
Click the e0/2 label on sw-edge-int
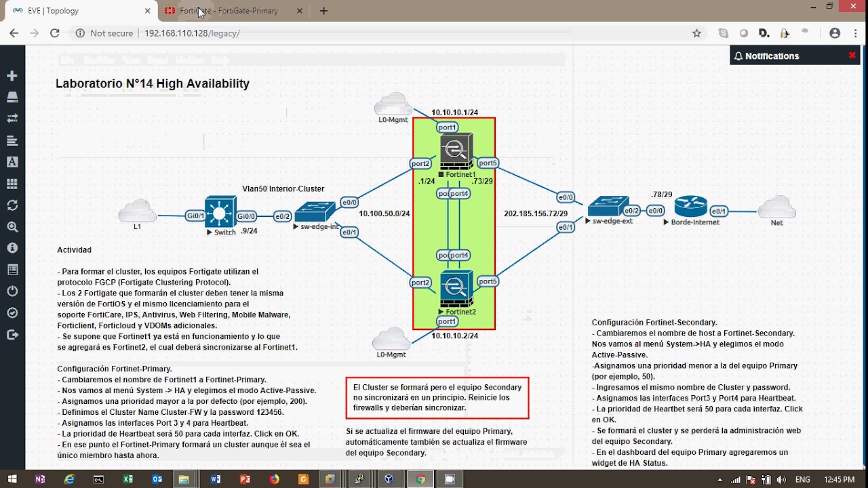pos(283,216)
